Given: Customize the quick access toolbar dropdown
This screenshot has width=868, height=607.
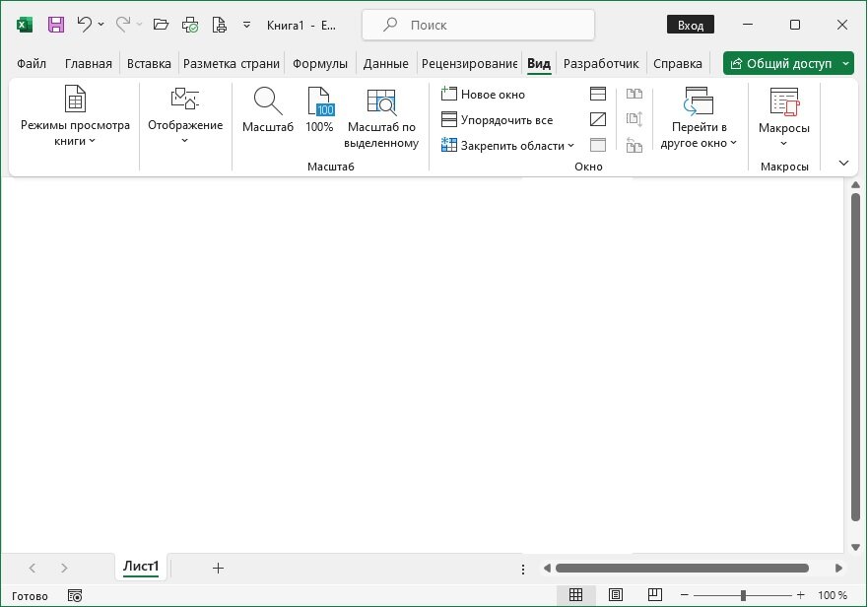Looking at the screenshot, I should [247, 25].
